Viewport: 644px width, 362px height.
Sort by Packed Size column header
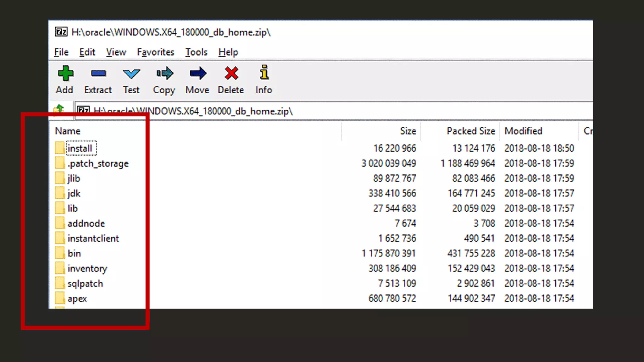click(x=471, y=131)
